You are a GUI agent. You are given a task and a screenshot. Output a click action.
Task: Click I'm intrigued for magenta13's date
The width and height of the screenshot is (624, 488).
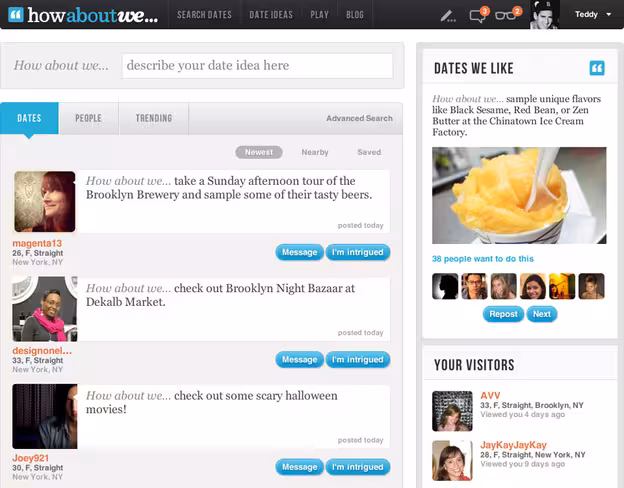(357, 252)
